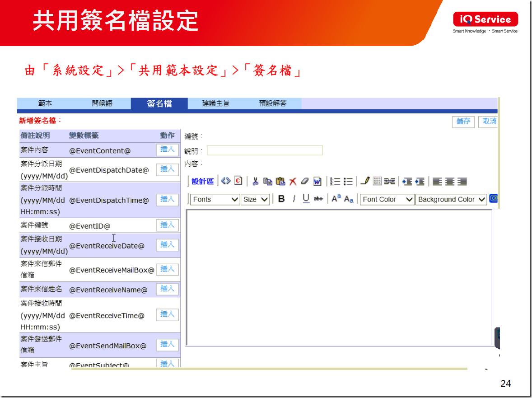This screenshot has width=532, height=398.
Task: Click the link chain icon
Action: click(x=389, y=182)
